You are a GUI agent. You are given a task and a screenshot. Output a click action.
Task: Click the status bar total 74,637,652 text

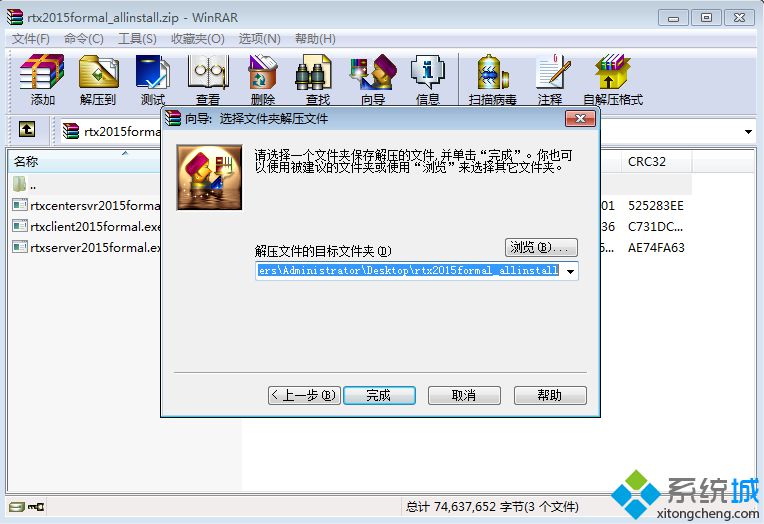492,507
